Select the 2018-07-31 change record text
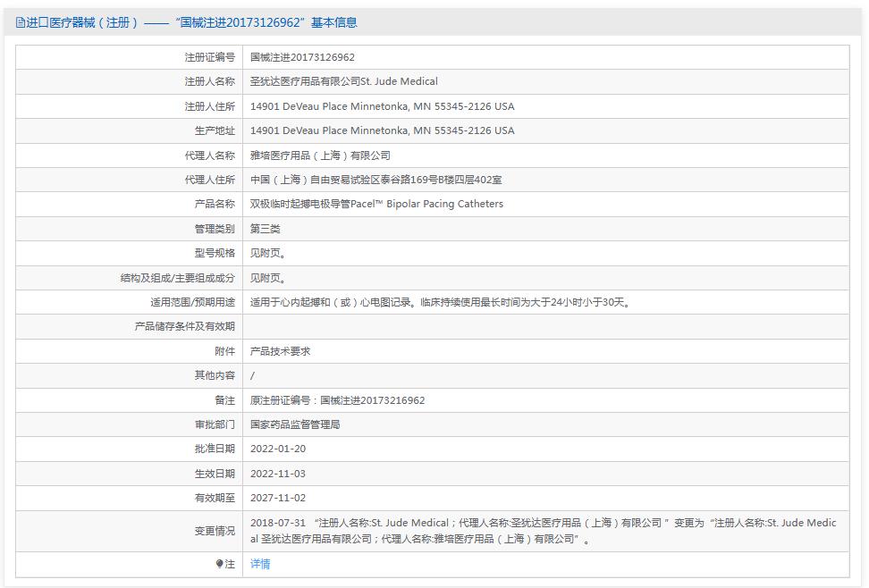This screenshot has height=588, width=869. (544, 531)
